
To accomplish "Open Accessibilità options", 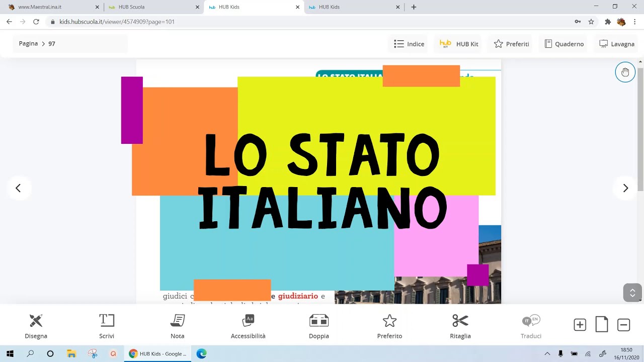I will click(248, 326).
